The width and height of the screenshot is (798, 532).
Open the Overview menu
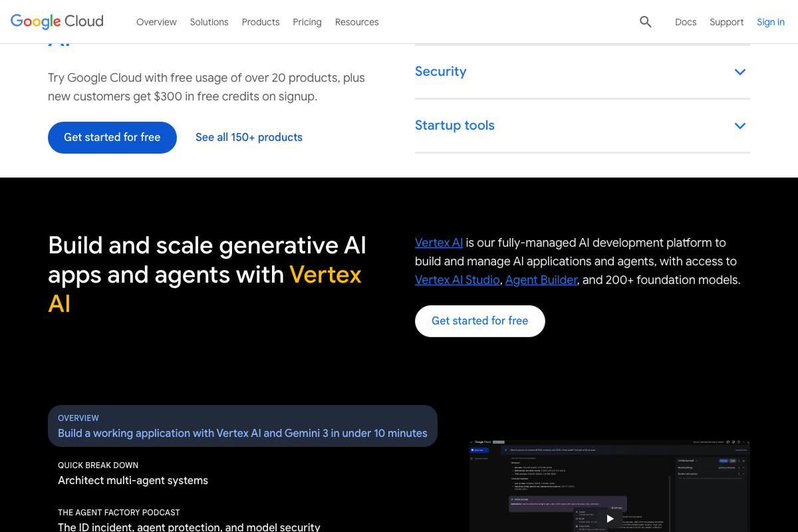pos(156,22)
